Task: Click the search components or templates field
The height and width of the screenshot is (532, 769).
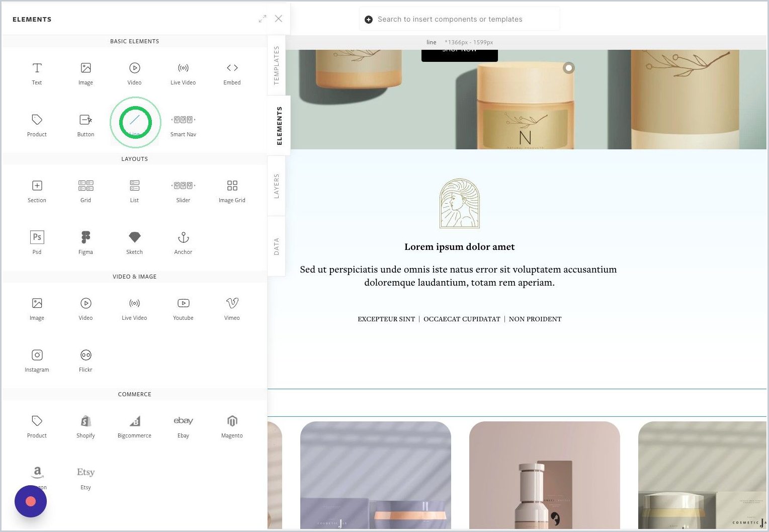Action: coord(459,19)
